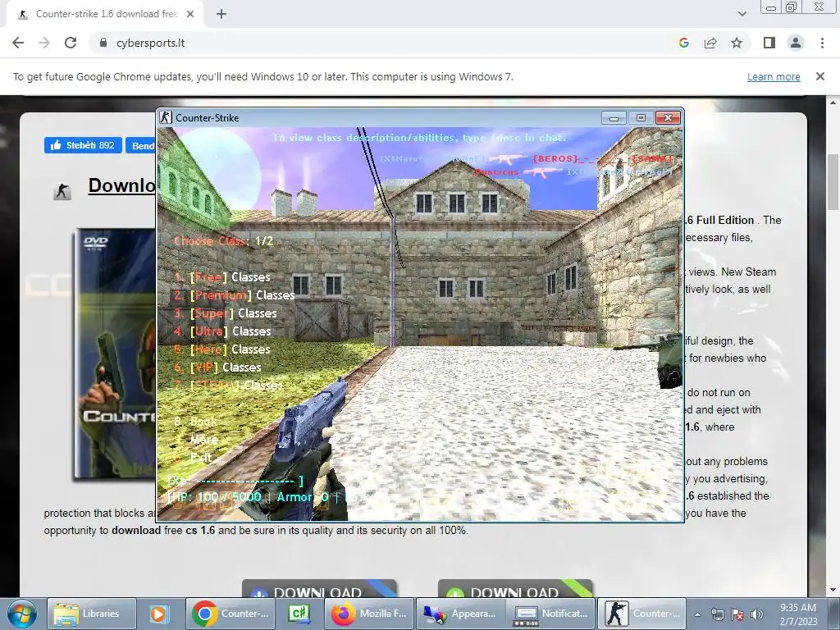Click the Facebook like button showing 892
The image size is (840, 630).
83,145
